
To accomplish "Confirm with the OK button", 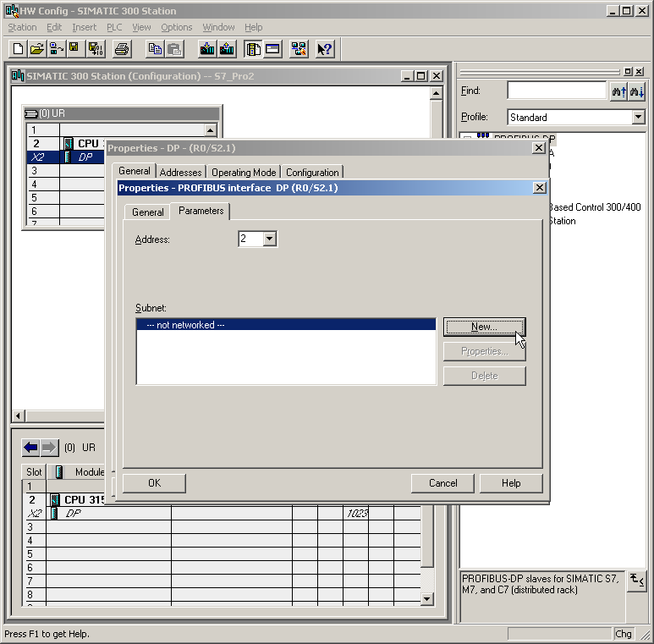I will click(154, 483).
